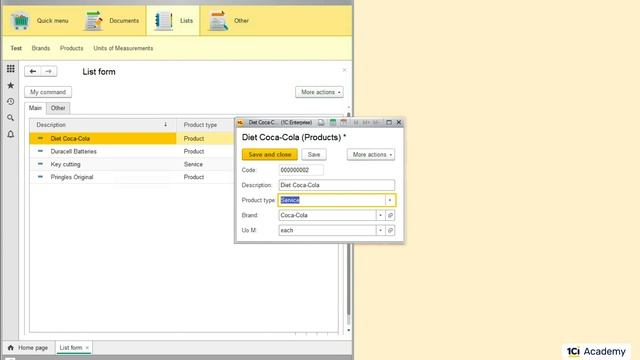Screen dimensions: 640x360
Task: Click the Key cutting row item icon
Action: tap(40, 164)
